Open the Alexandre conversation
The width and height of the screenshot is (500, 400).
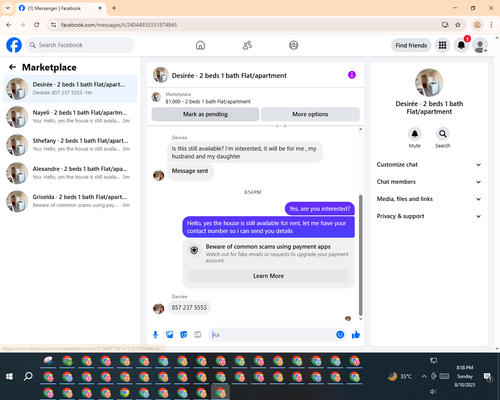(70, 173)
